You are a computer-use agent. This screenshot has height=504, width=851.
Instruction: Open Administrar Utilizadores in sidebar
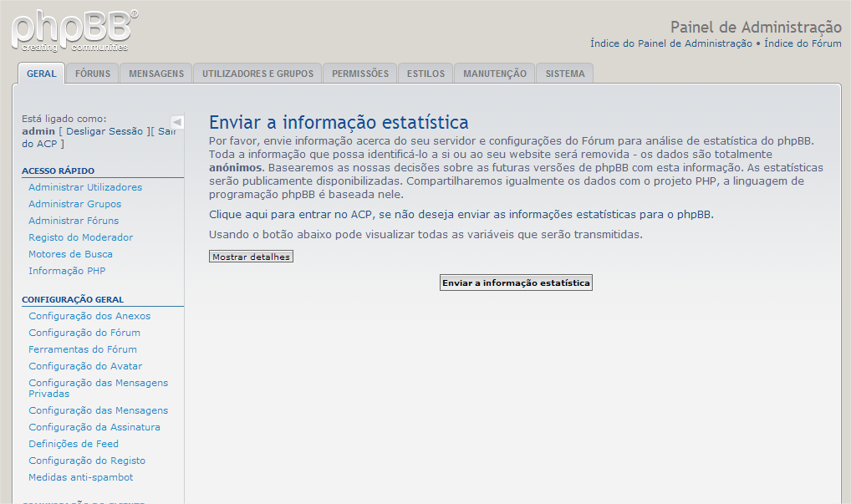pyautogui.click(x=85, y=187)
